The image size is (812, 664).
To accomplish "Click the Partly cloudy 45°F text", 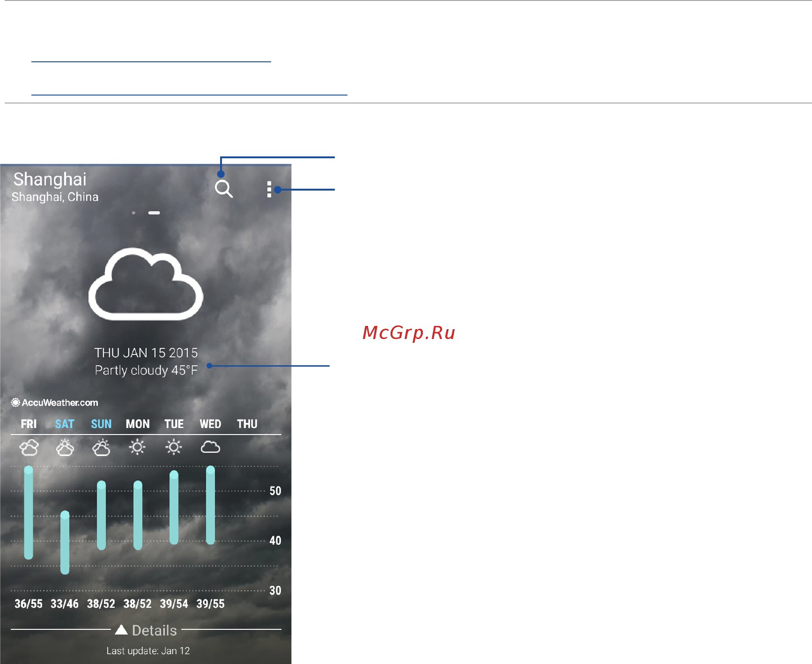I will [146, 370].
